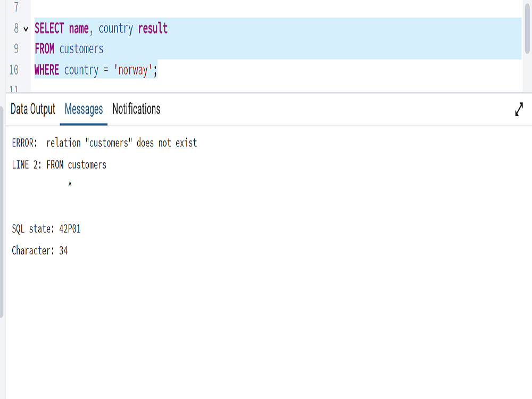Click the WHERE keyword on line 10
This screenshot has height=399, width=532.
[47, 70]
